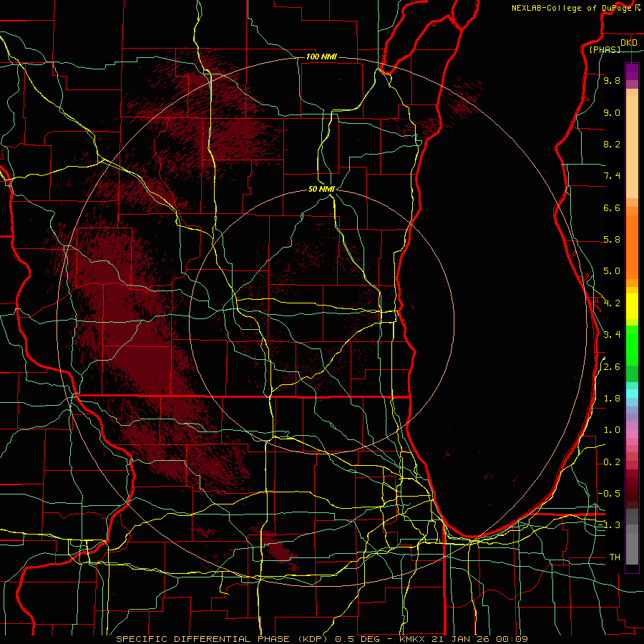The width and height of the screenshot is (644, 644).
Task: Click the 1.8 scale value
Action: coord(612,399)
